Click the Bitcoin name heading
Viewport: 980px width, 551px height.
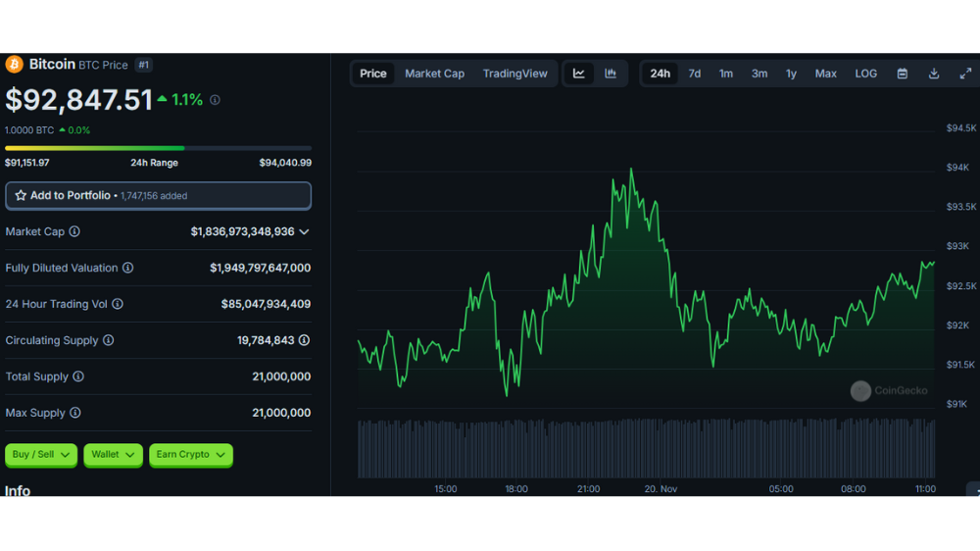point(52,65)
